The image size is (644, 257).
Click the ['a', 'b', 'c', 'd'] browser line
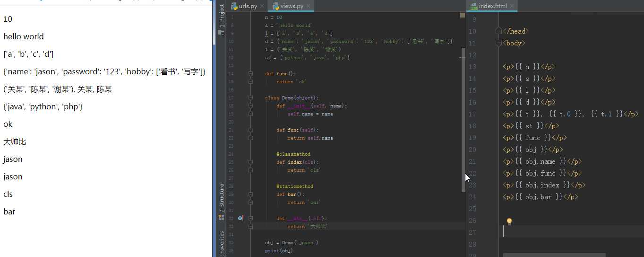[28, 54]
